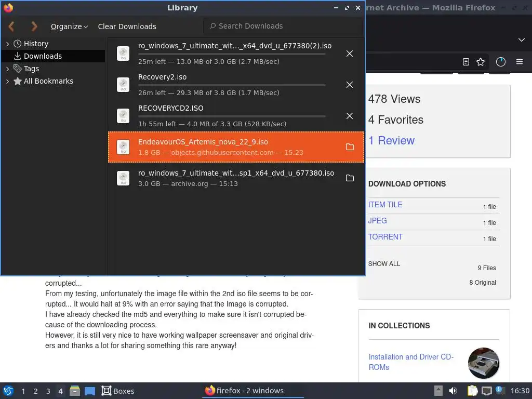Select Downloads in the sidebar
532x399 pixels.
pyautogui.click(x=43, y=56)
